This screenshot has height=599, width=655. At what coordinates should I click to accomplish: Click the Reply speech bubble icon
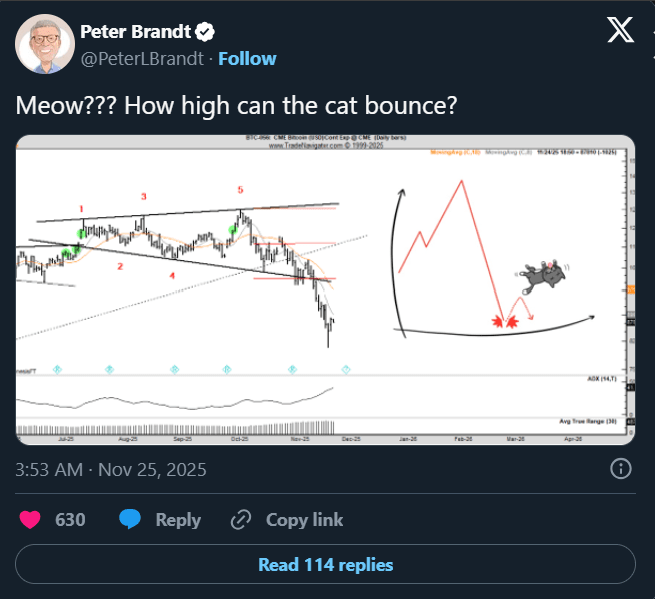pyautogui.click(x=130, y=520)
